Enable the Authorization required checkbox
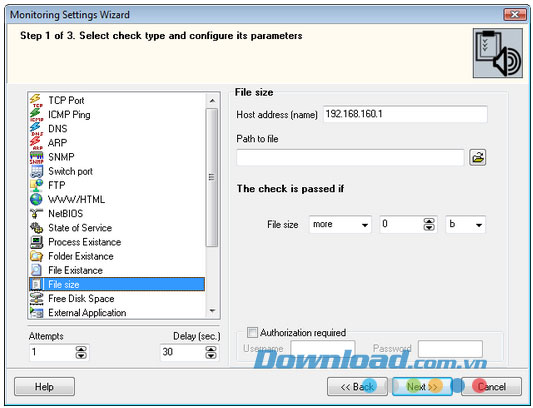 252,332
